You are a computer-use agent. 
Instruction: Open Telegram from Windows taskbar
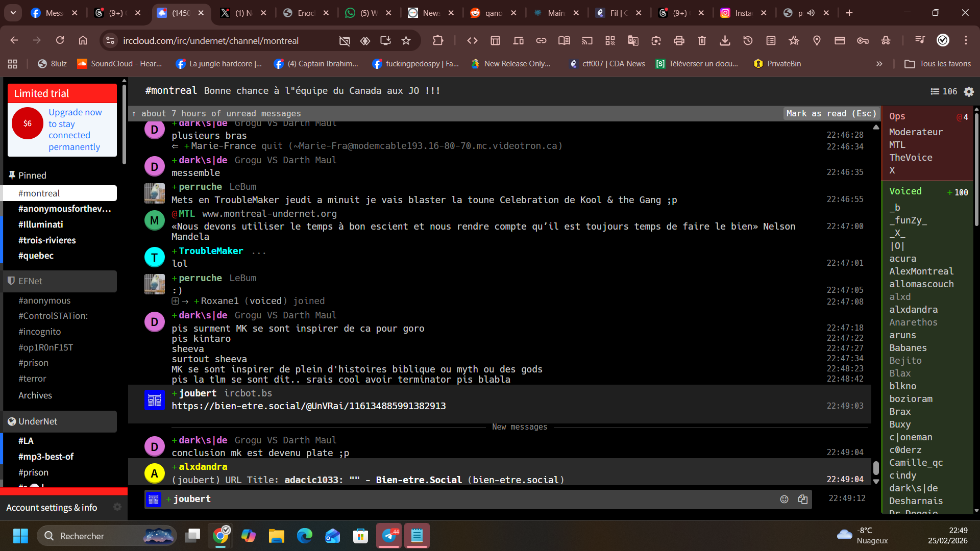[x=389, y=536]
